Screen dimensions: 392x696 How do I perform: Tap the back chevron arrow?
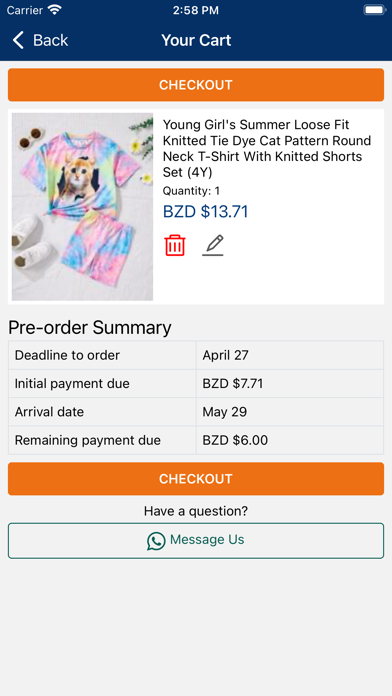tap(18, 40)
